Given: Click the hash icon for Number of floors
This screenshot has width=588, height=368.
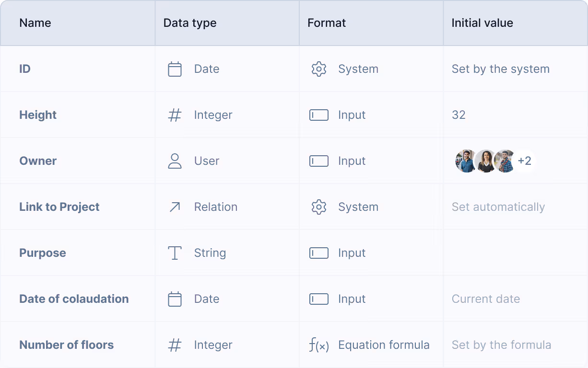Looking at the screenshot, I should tap(175, 345).
